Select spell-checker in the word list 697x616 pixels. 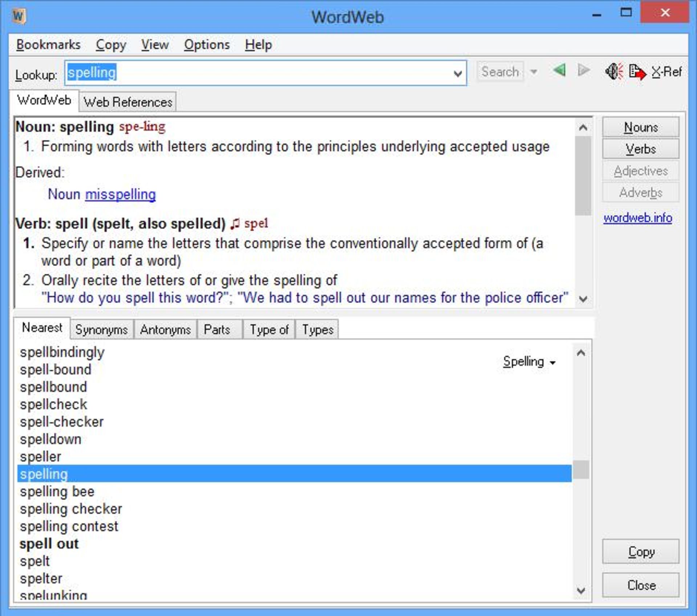point(62,422)
